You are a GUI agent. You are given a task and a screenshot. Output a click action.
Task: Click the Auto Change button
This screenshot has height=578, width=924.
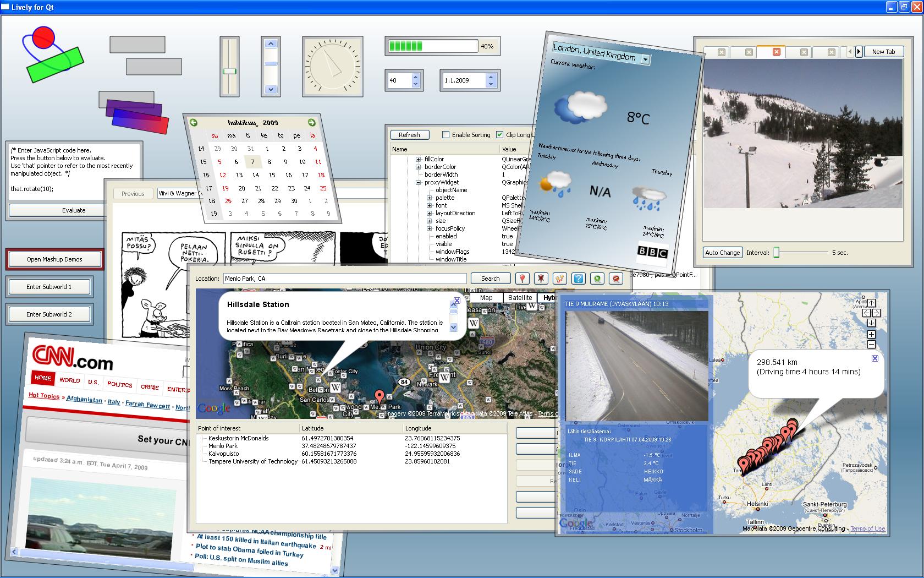tap(723, 253)
